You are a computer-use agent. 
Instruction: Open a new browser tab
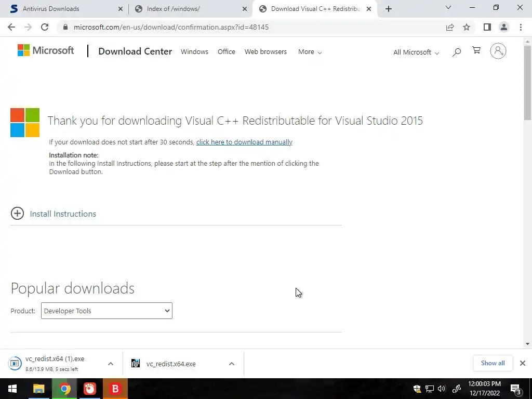389,9
